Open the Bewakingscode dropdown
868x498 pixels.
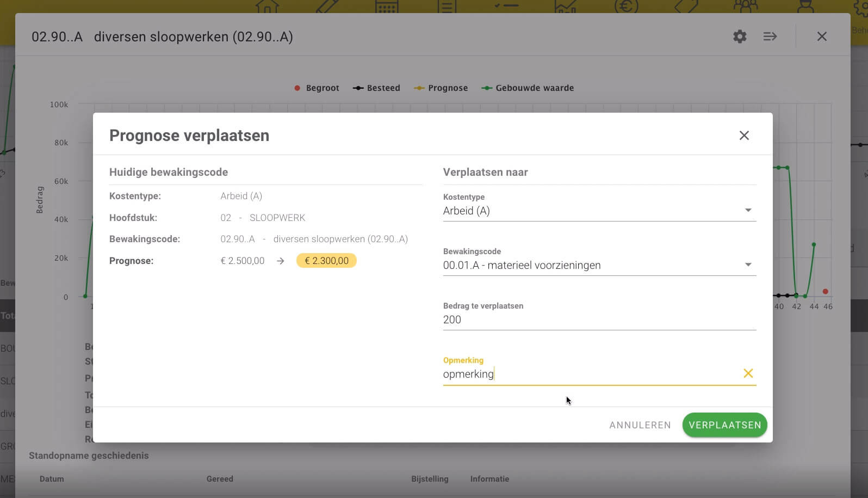pyautogui.click(x=599, y=266)
